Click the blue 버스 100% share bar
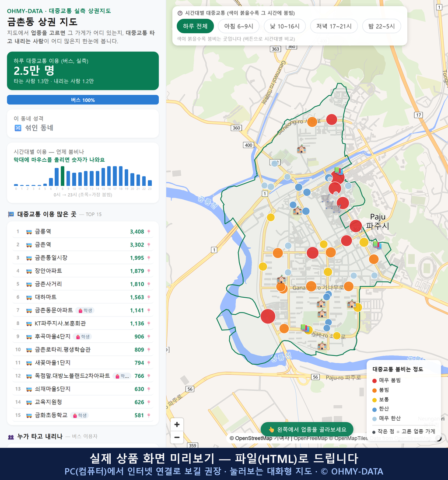This screenshot has width=448, height=480. pyautogui.click(x=83, y=100)
